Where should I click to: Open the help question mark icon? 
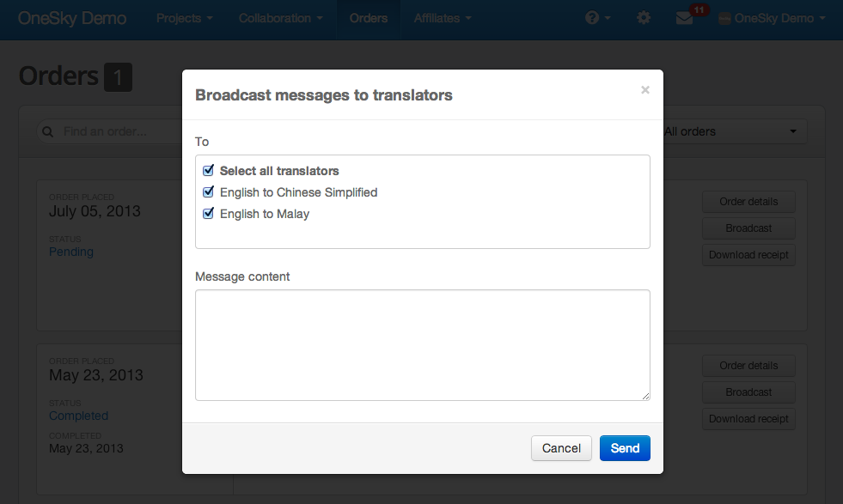[x=592, y=18]
